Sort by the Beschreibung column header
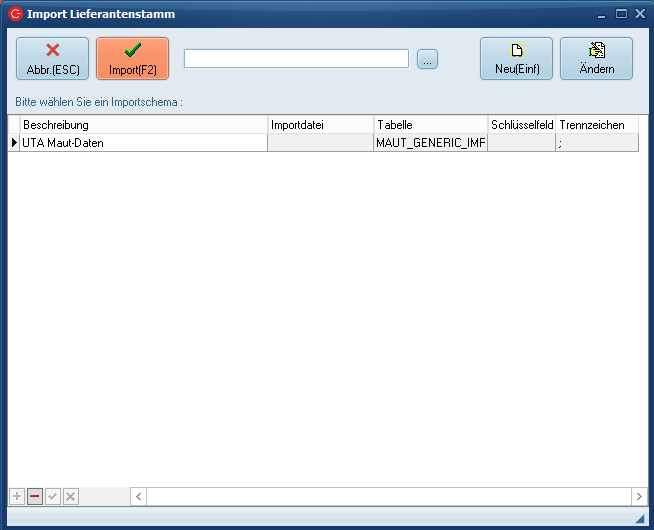This screenshot has width=654, height=530. [x=143, y=125]
